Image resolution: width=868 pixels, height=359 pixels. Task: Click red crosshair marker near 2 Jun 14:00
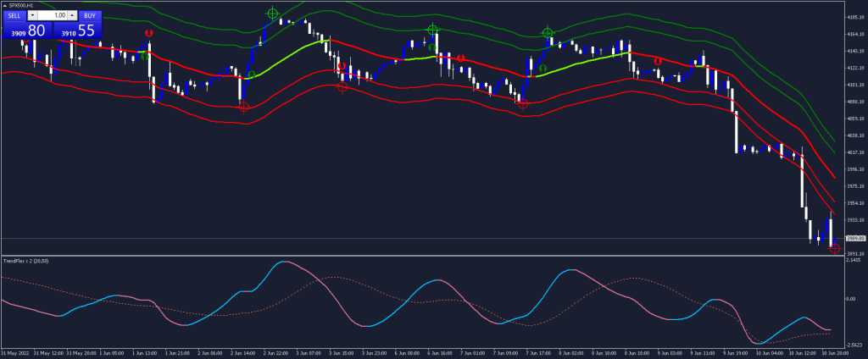click(x=244, y=107)
